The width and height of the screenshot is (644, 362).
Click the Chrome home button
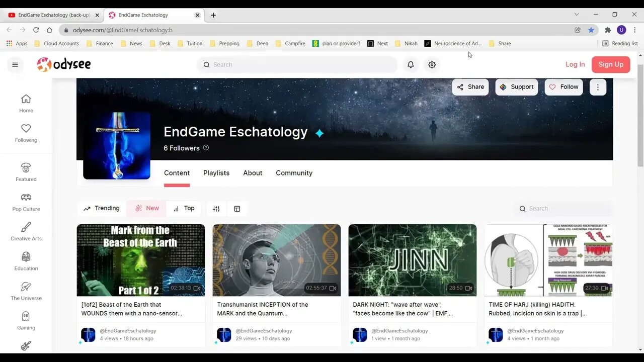49,30
